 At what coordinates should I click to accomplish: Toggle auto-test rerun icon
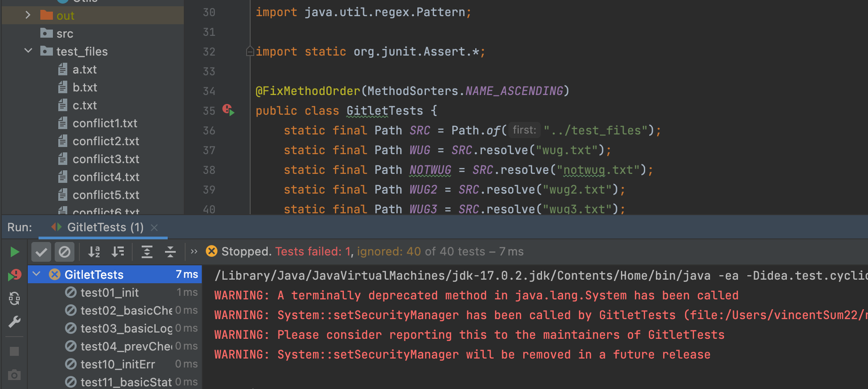coord(14,298)
